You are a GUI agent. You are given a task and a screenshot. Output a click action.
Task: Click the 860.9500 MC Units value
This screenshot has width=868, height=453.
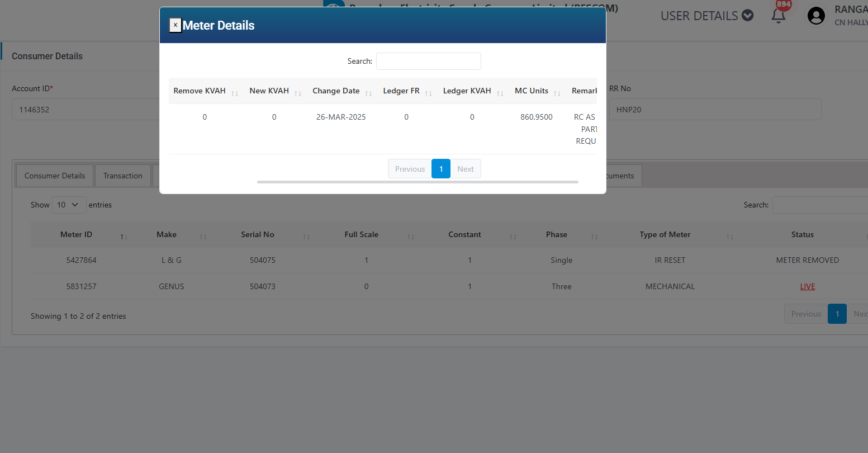537,117
